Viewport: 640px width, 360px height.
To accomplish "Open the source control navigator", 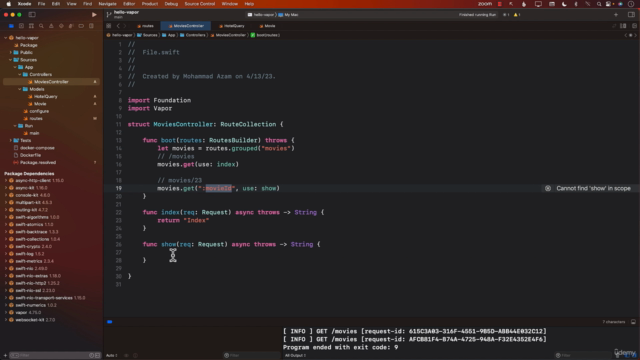I will tap(21, 26).
